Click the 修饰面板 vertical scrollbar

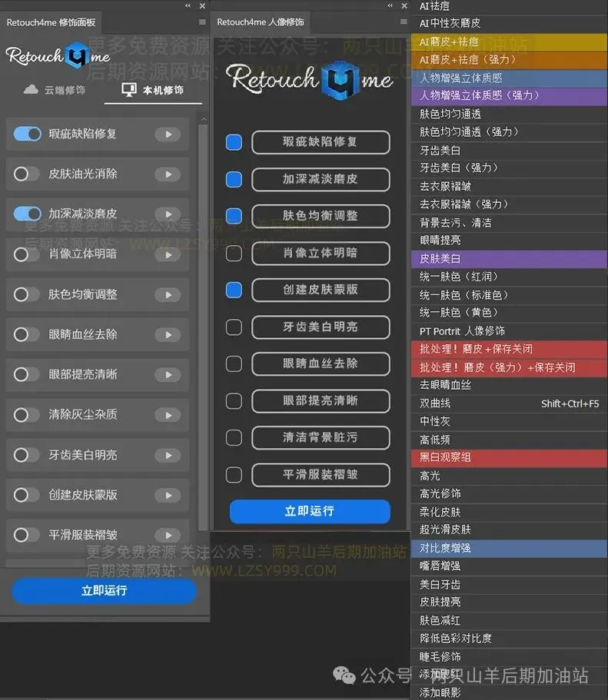point(203,326)
